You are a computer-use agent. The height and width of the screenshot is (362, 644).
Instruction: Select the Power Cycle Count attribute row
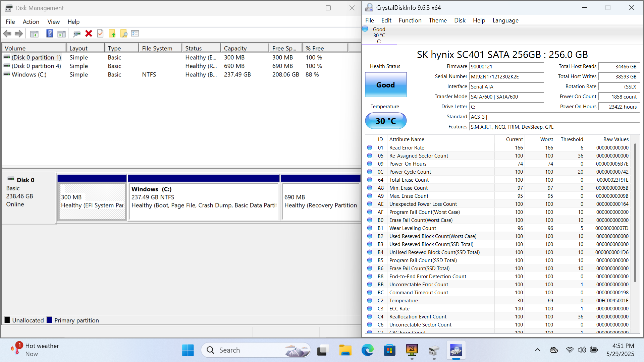[498, 172]
